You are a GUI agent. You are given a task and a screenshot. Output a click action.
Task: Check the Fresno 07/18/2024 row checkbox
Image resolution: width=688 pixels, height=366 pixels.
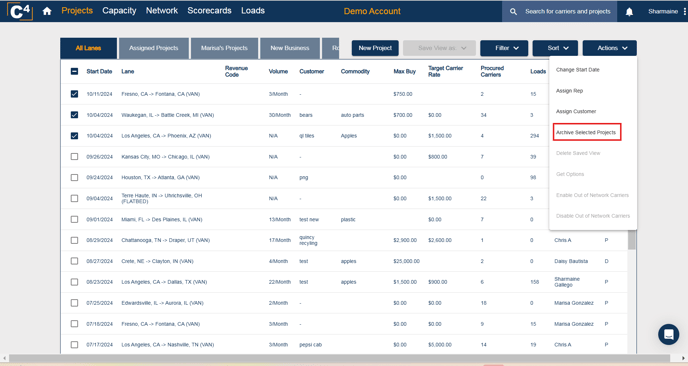coord(75,324)
